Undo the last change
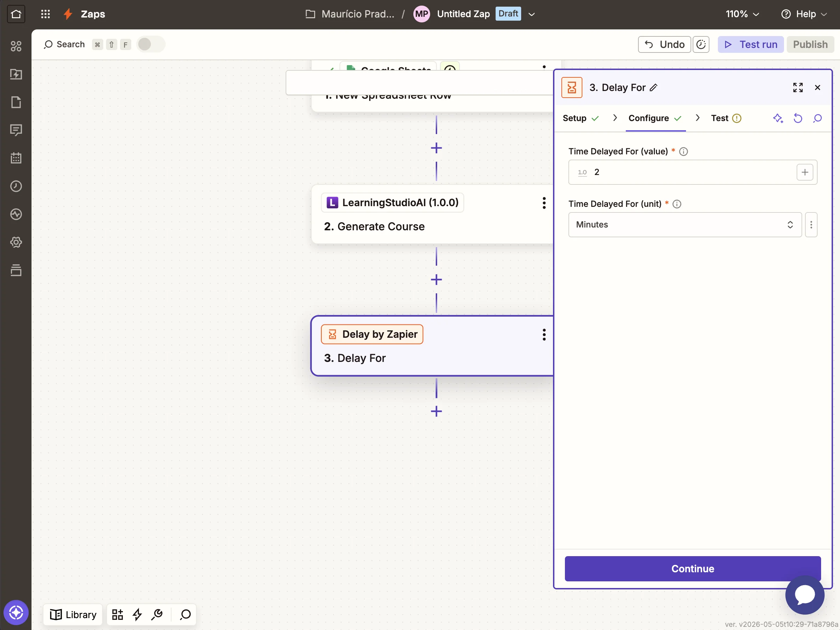 tap(664, 44)
